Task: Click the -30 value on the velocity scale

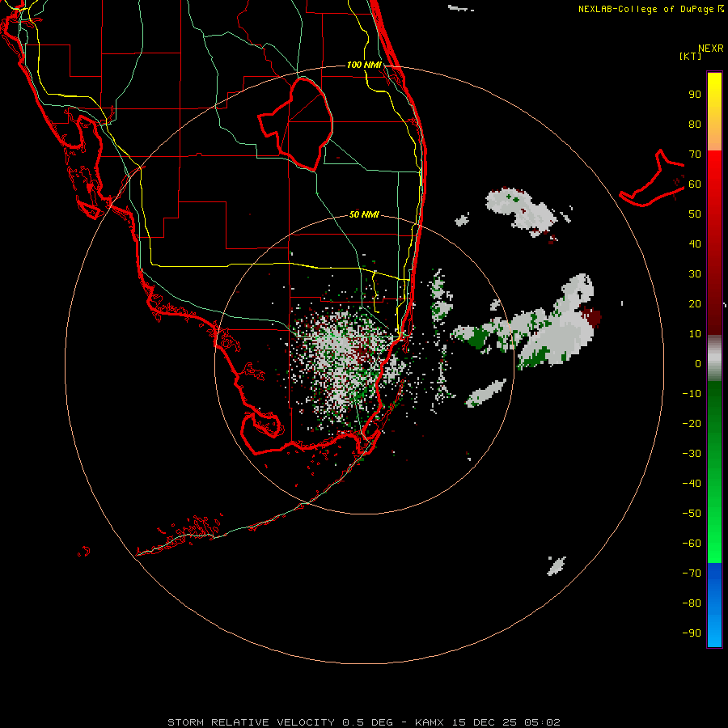Action: point(692,454)
